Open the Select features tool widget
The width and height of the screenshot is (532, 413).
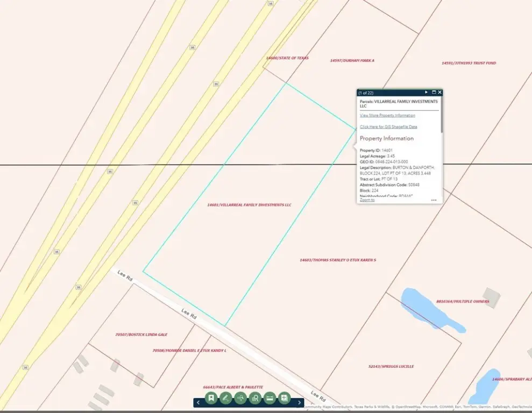pyautogui.click(x=240, y=398)
